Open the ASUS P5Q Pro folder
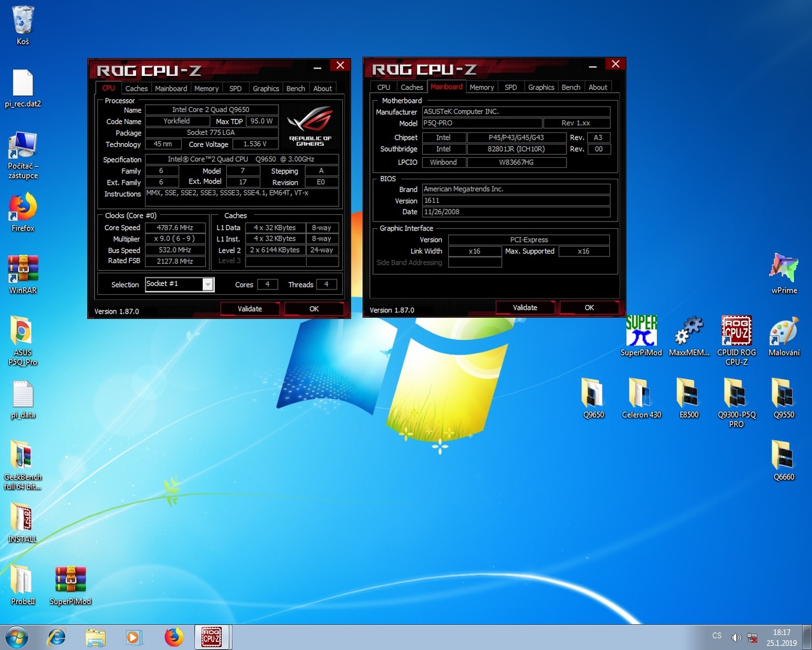 coord(23,341)
